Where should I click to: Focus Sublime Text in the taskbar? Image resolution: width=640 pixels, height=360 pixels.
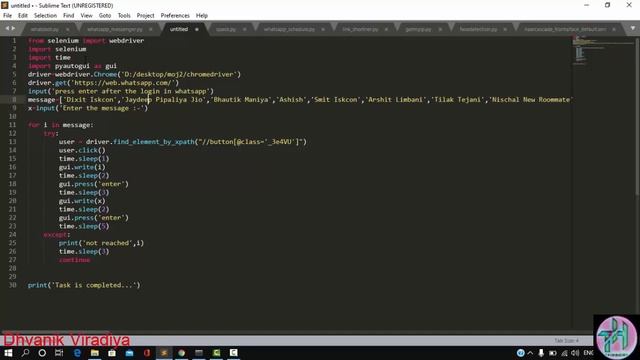point(164,353)
